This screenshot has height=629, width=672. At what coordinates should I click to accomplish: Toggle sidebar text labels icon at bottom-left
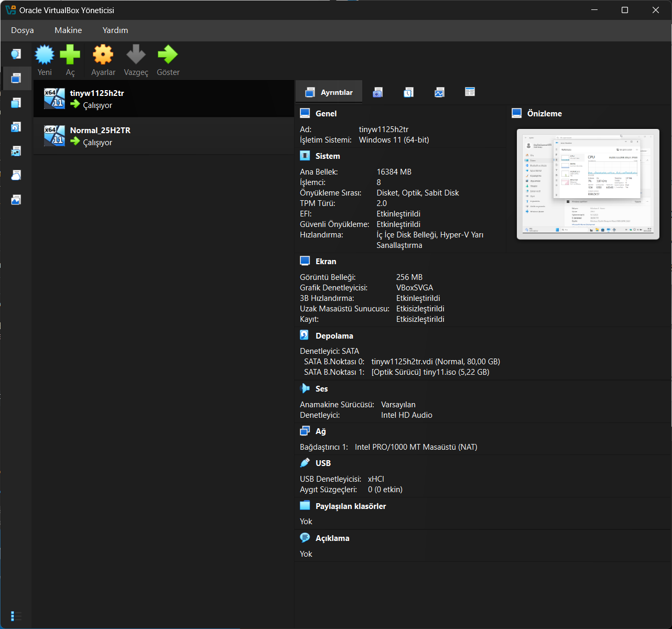click(x=16, y=616)
